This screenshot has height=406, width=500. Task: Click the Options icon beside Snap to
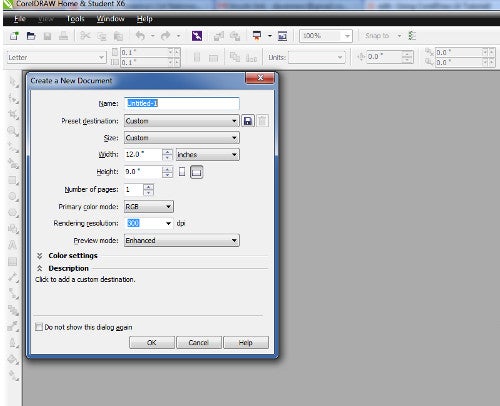(x=412, y=36)
